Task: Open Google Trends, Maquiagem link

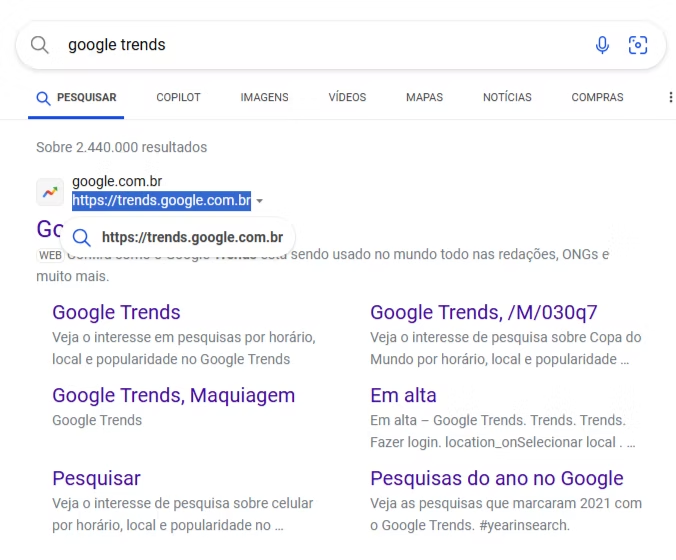Action: [x=174, y=395]
